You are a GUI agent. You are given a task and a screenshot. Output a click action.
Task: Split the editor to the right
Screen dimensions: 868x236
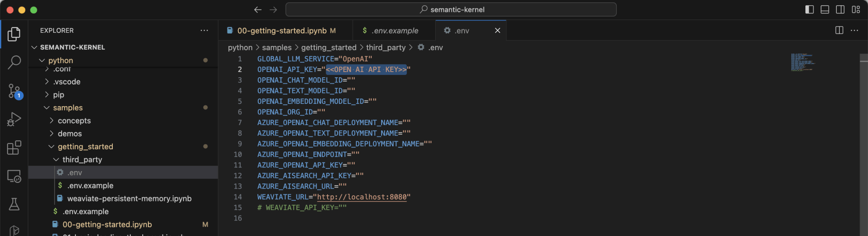(839, 30)
